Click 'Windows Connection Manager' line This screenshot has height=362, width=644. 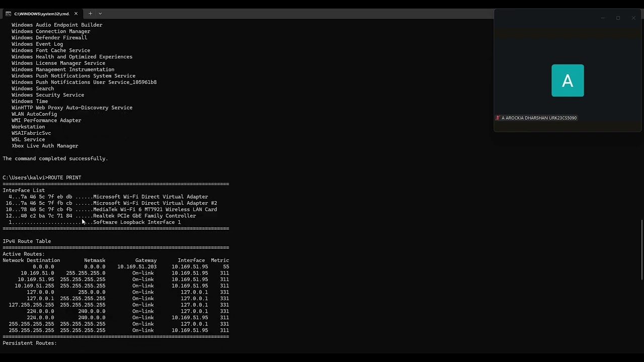(x=51, y=31)
